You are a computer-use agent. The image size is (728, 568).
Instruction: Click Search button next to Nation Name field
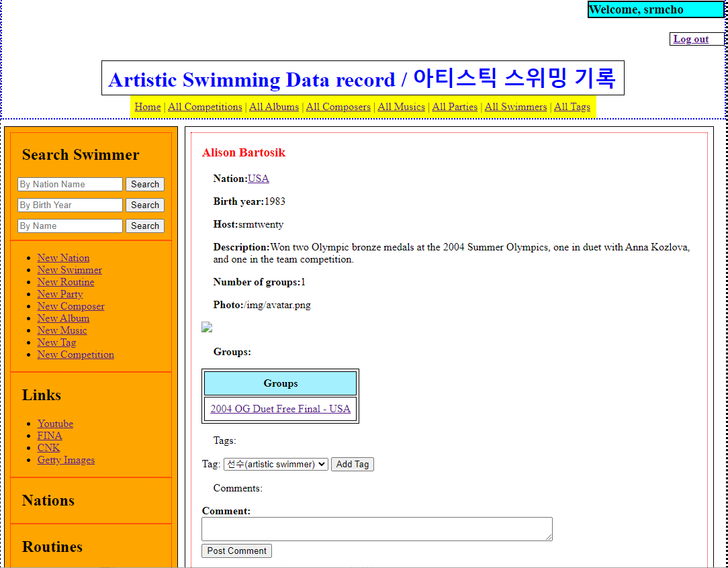click(x=144, y=184)
